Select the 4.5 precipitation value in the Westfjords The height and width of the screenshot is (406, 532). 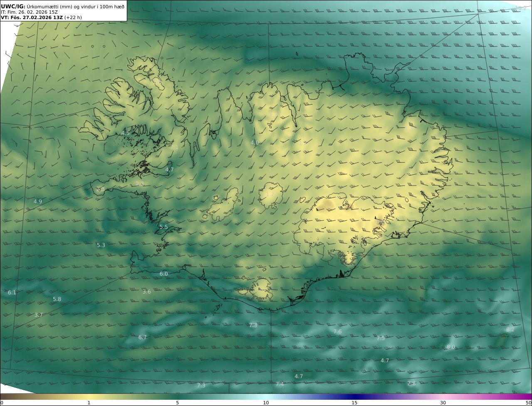pyautogui.click(x=126, y=133)
